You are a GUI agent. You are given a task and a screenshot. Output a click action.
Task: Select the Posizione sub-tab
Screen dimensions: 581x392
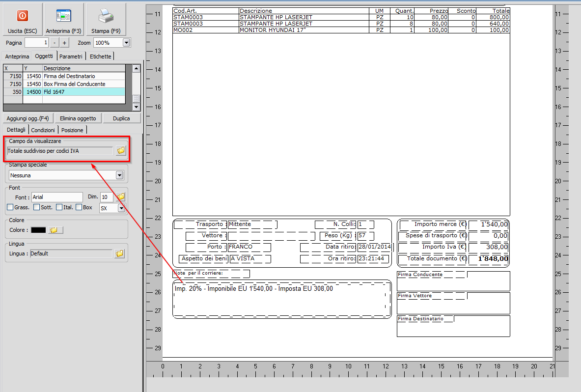tap(72, 130)
